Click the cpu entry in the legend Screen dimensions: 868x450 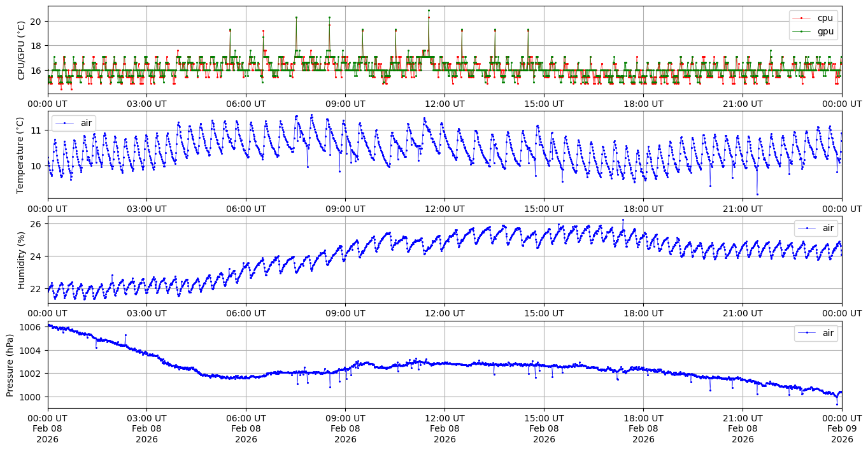coord(825,18)
